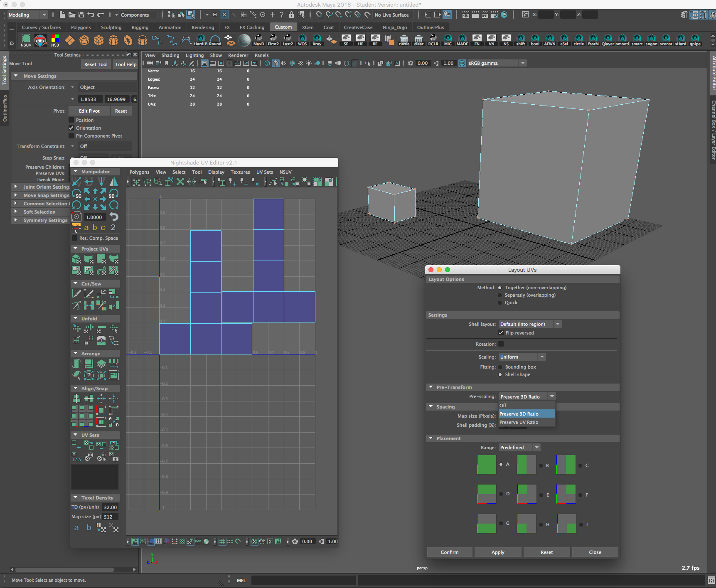Click the Reset Tool button
This screenshot has width=716, height=588.
[x=96, y=64]
